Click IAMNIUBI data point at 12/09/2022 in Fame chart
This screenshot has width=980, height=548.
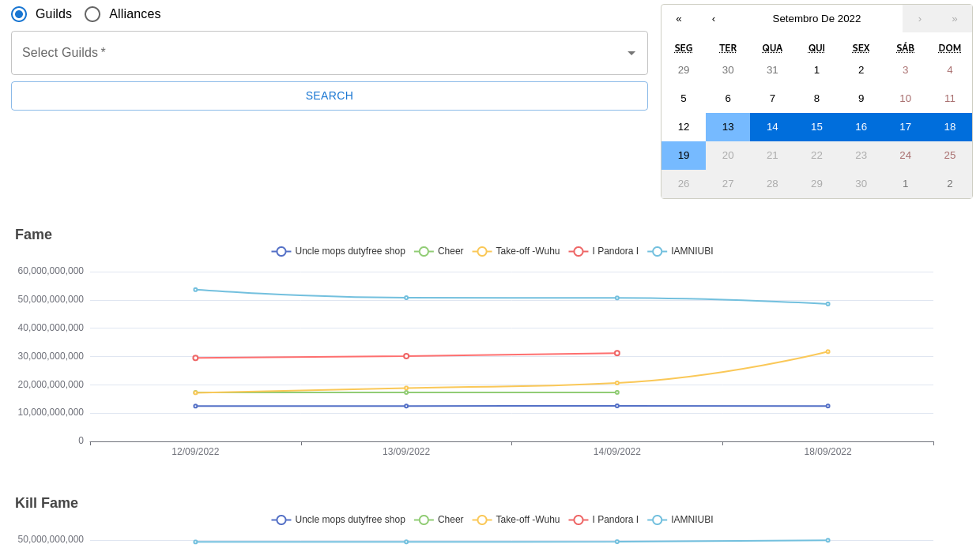coord(196,290)
